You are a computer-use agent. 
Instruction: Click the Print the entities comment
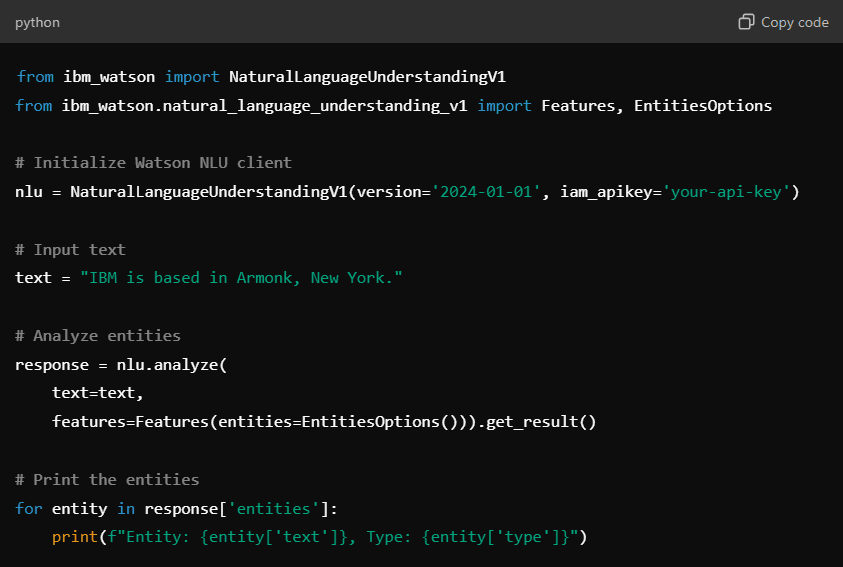[x=107, y=479]
